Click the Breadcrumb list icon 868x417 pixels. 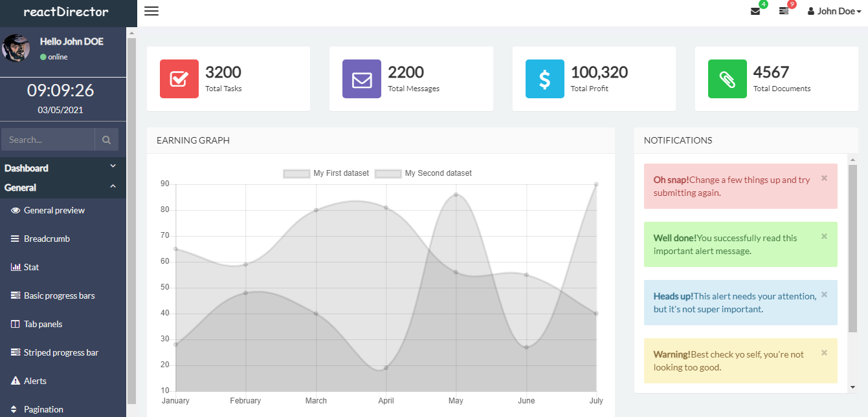tap(16, 239)
